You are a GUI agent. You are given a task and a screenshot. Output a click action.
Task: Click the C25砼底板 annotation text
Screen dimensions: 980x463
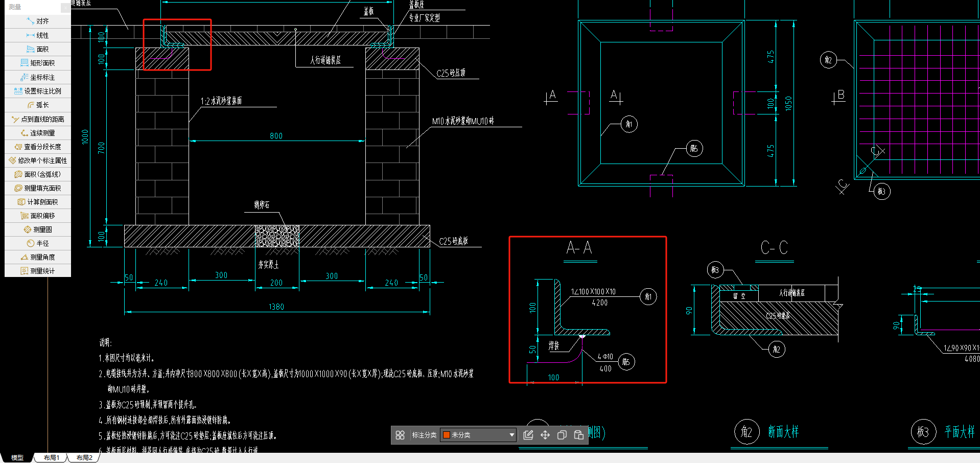pos(454,241)
